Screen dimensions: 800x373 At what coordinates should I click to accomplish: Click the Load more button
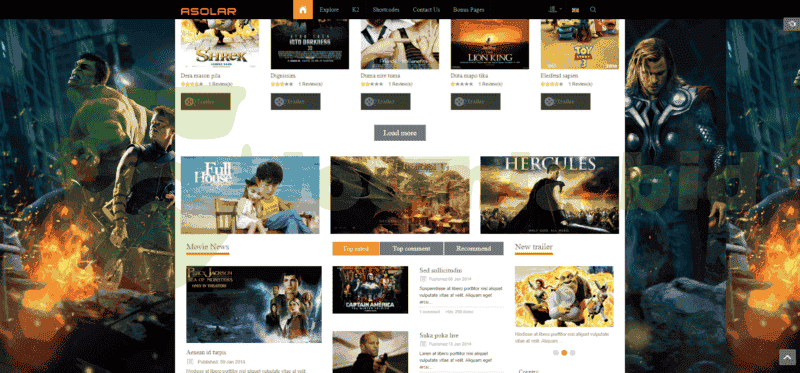(400, 133)
